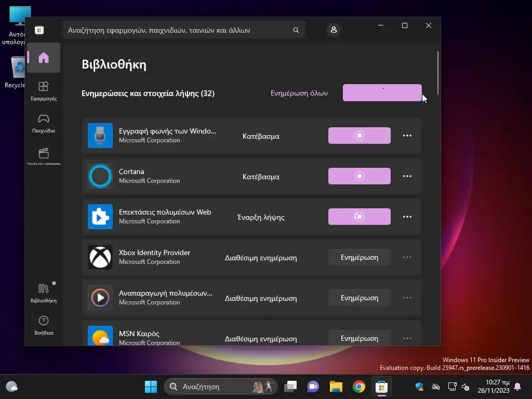The height and width of the screenshot is (399, 532).
Task: Click Ενημέρωση for media player app
Action: point(360,298)
